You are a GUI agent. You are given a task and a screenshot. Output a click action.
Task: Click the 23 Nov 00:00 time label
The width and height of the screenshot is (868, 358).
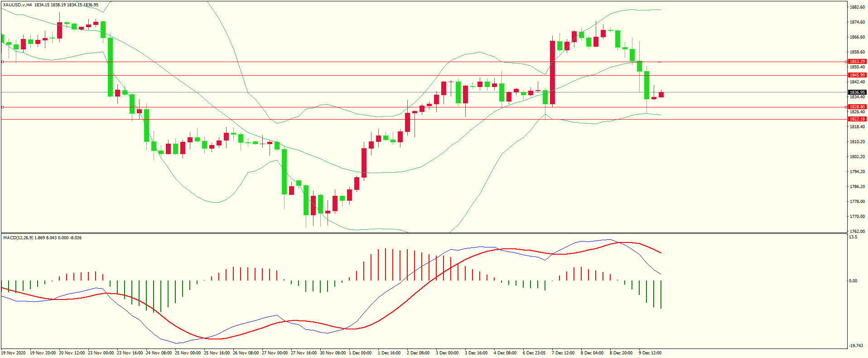coord(101,353)
